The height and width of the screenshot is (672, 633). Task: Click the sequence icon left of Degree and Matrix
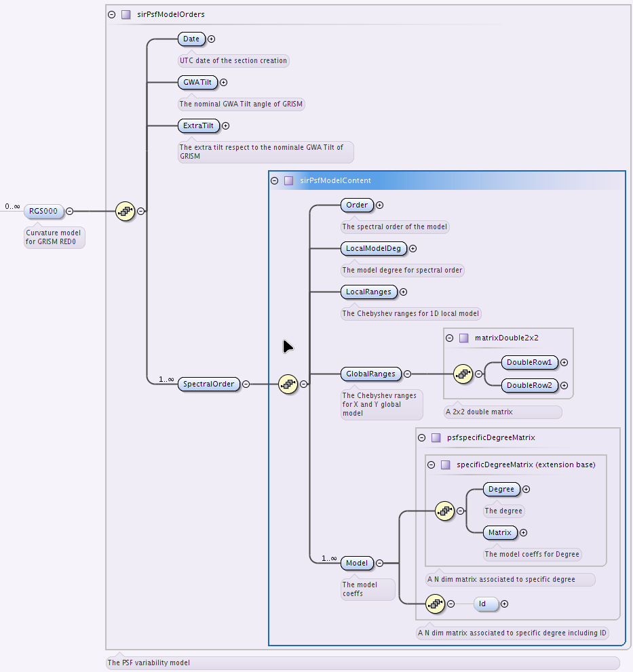pos(445,511)
